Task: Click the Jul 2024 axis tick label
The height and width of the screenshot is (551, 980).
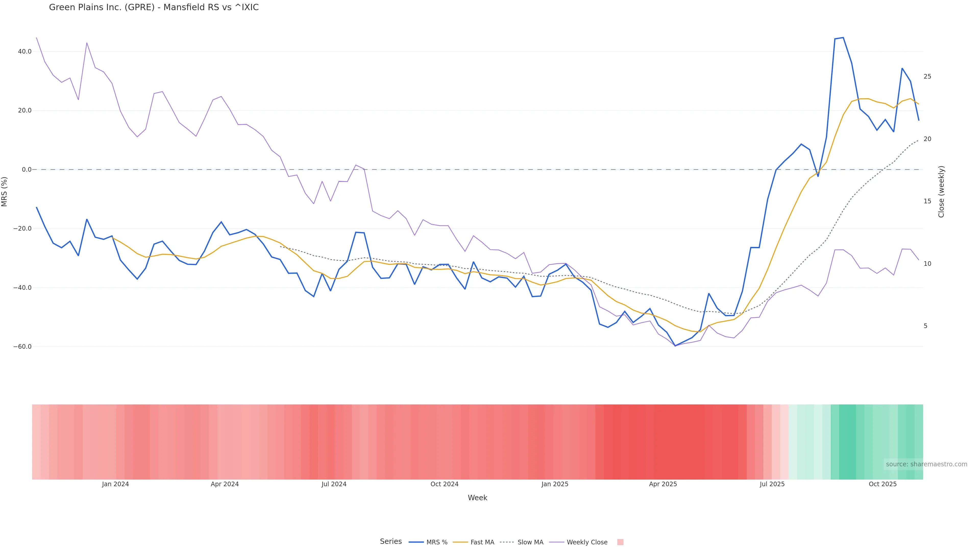Action: coord(334,484)
